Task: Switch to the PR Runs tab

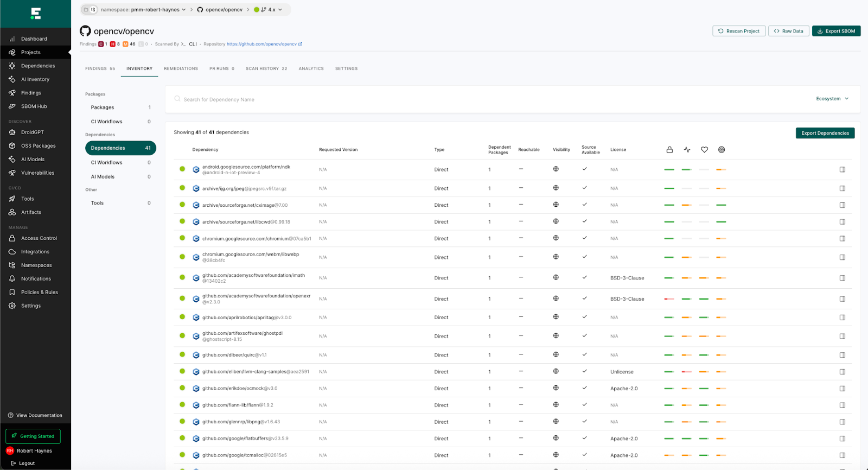Action: point(222,69)
